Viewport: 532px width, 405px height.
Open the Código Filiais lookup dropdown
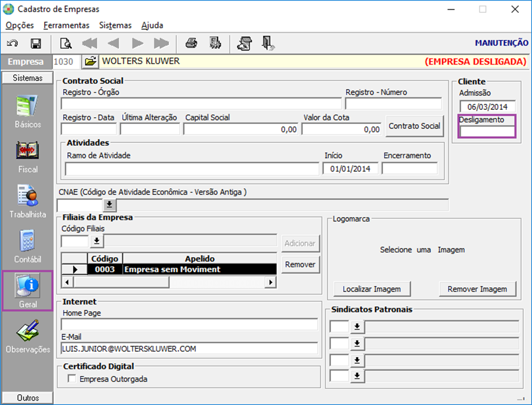point(97,241)
